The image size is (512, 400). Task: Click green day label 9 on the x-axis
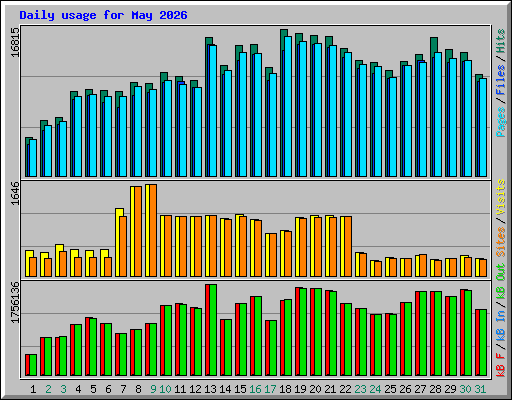(153, 389)
